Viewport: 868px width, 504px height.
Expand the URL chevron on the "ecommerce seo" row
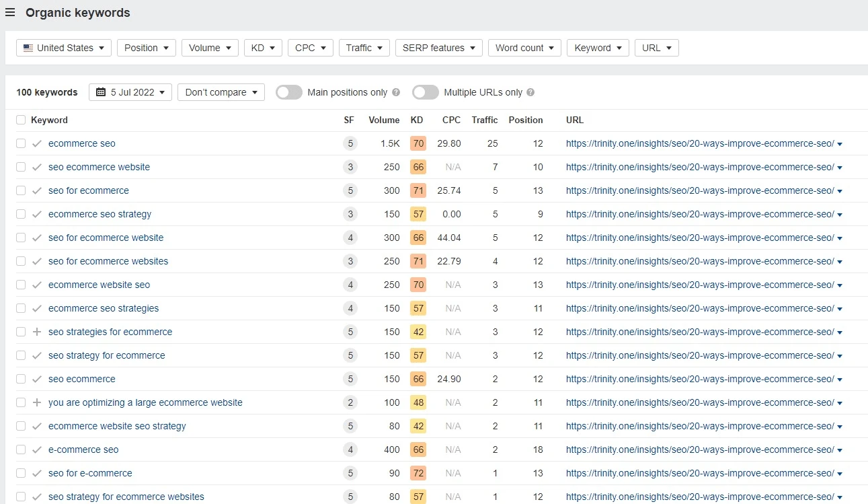[x=839, y=143]
